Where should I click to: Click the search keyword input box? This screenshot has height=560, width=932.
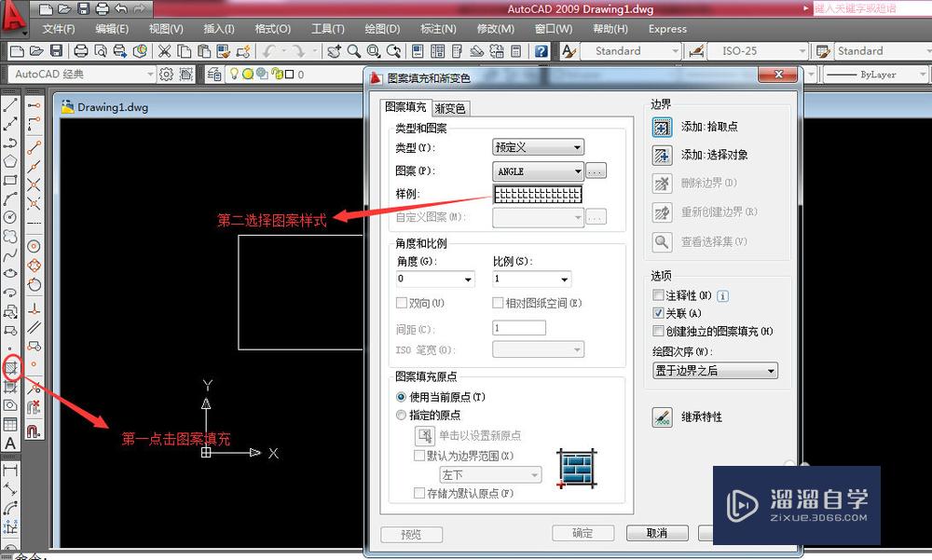click(870, 8)
